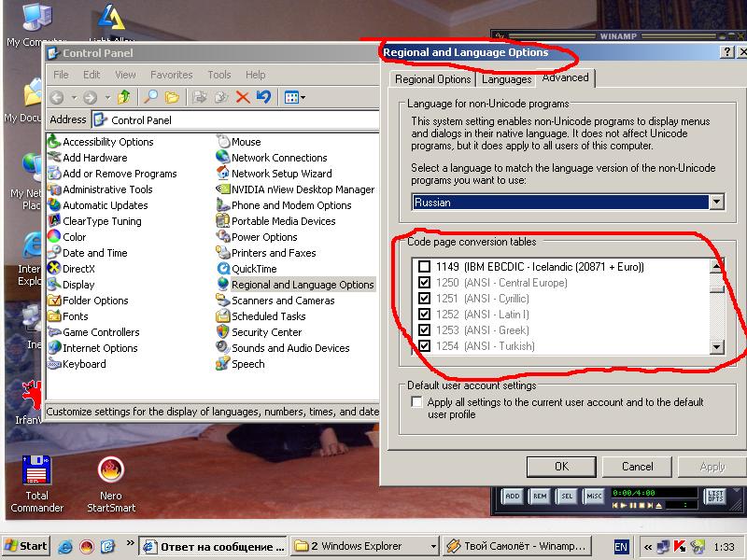
Task: Click the EN language indicator on taskbar
Action: tap(621, 547)
